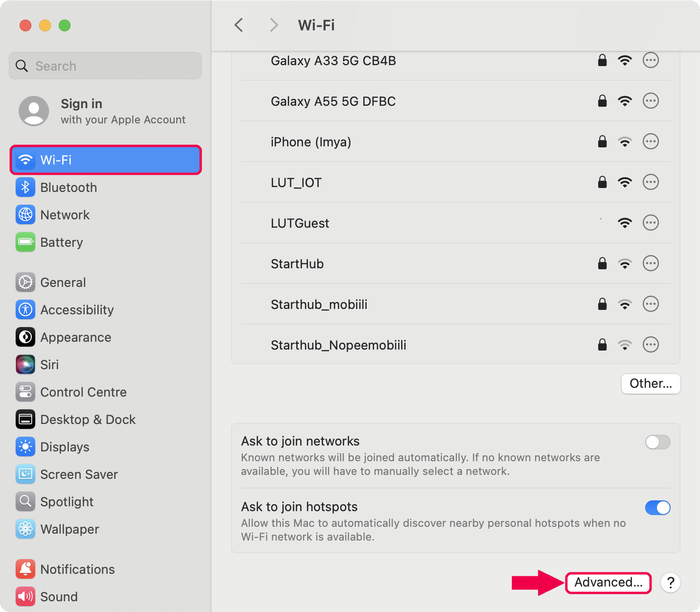Select the Accessibility icon

[25, 309]
